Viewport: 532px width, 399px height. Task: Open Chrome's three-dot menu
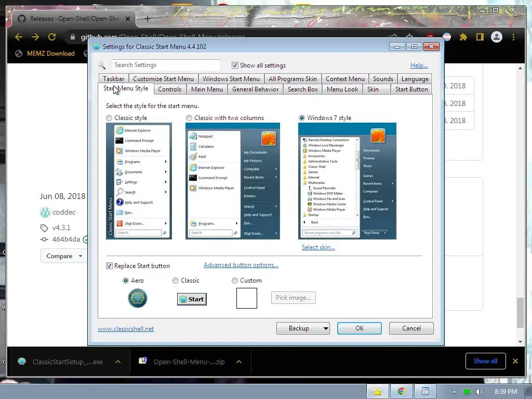tap(513, 37)
